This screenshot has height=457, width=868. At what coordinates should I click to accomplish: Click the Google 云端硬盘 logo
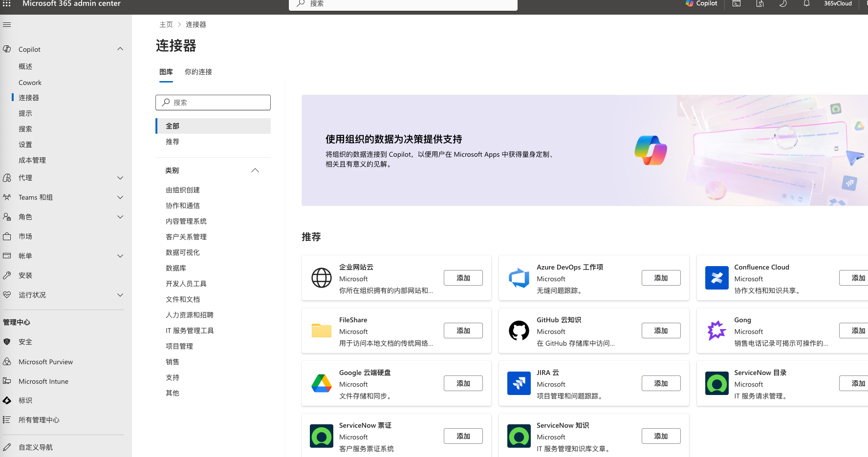pyautogui.click(x=322, y=383)
